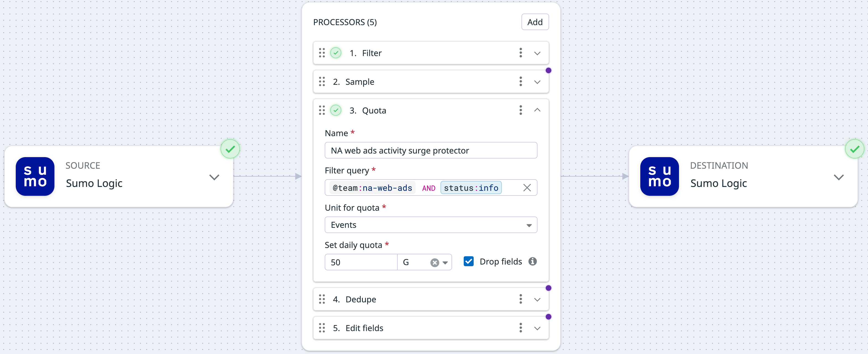
Task: Select the status:info token in the filter query
Action: pos(471,187)
